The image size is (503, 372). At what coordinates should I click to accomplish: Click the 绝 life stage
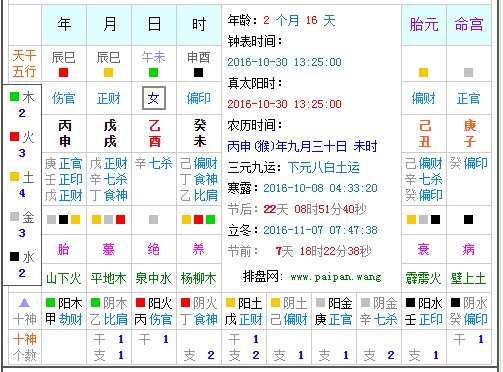[x=153, y=249]
